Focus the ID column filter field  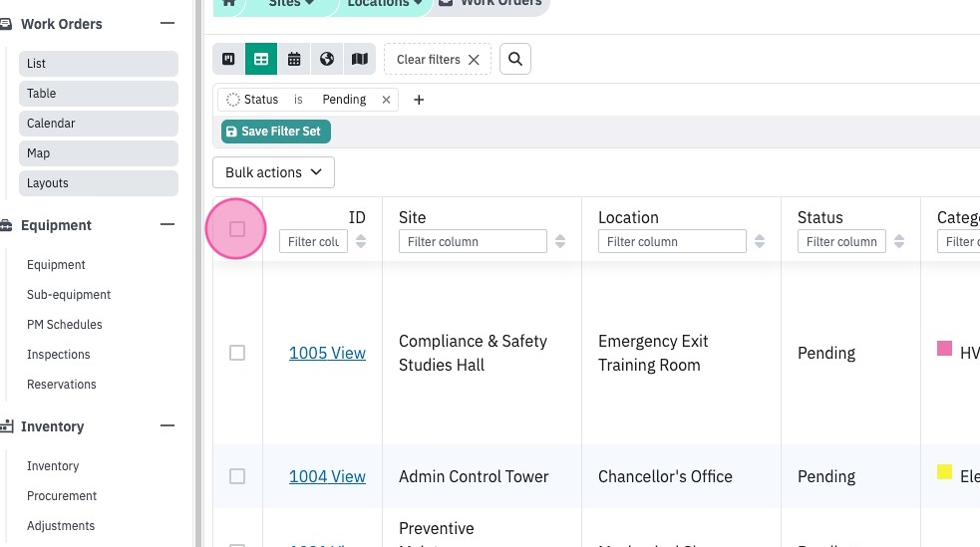tap(313, 242)
